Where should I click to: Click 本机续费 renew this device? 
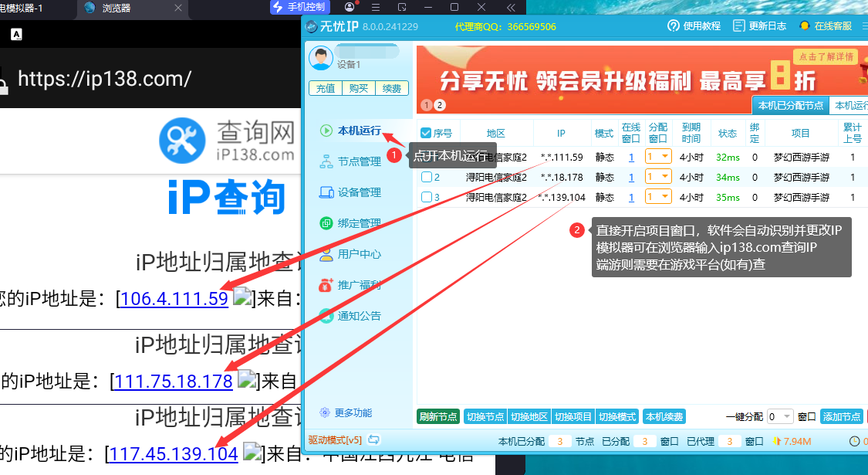pyautogui.click(x=664, y=417)
